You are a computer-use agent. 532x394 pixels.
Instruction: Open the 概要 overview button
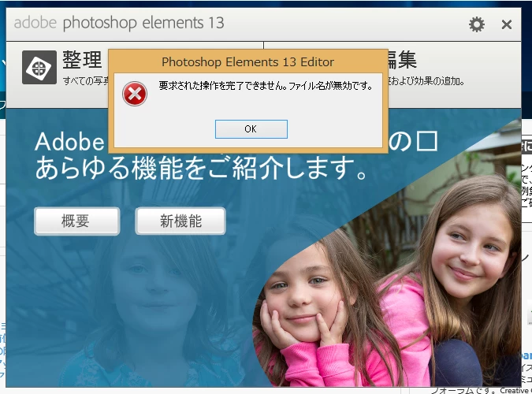click(x=77, y=221)
